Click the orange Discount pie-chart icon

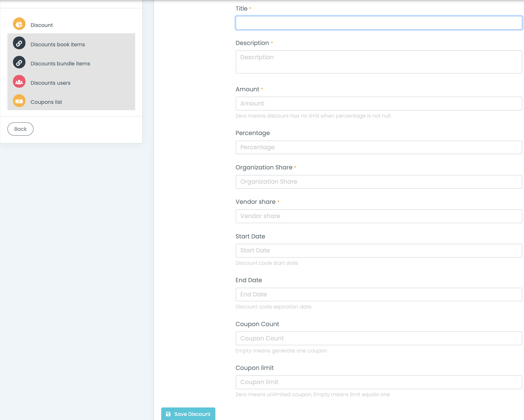pos(19,24)
